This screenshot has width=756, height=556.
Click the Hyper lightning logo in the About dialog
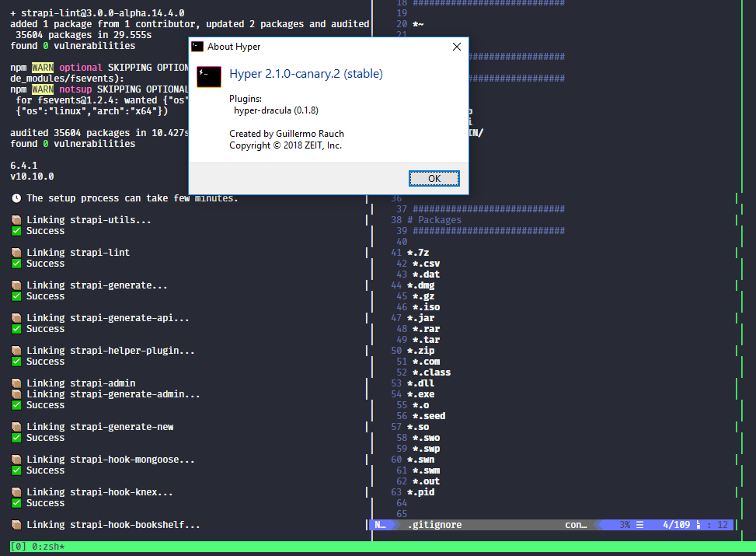point(207,76)
